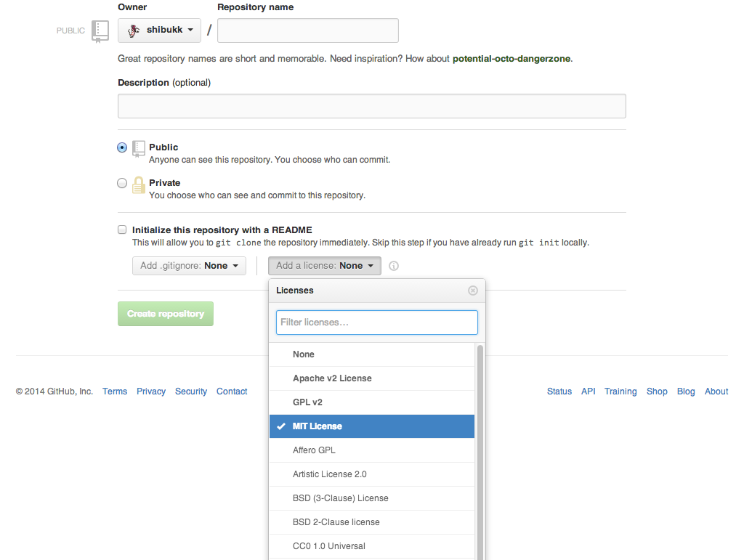744x560 pixels.
Task: Open the Add .gitignore dropdown
Action: 189,266
